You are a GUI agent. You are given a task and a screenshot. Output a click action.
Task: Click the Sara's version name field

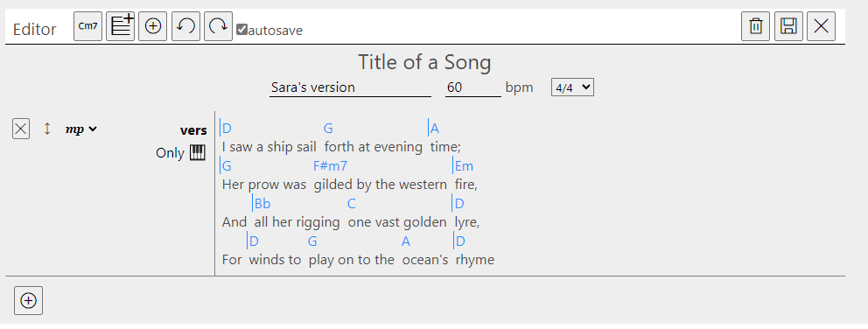pyautogui.click(x=350, y=87)
